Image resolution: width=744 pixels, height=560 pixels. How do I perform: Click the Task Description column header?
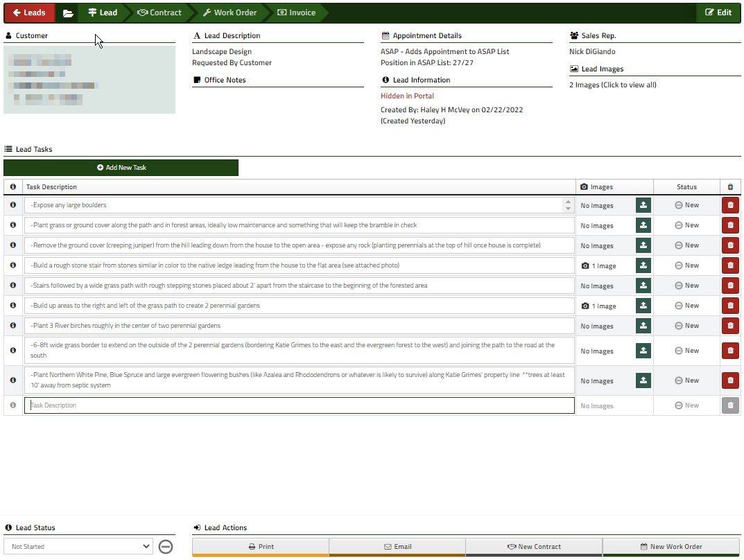coord(299,187)
